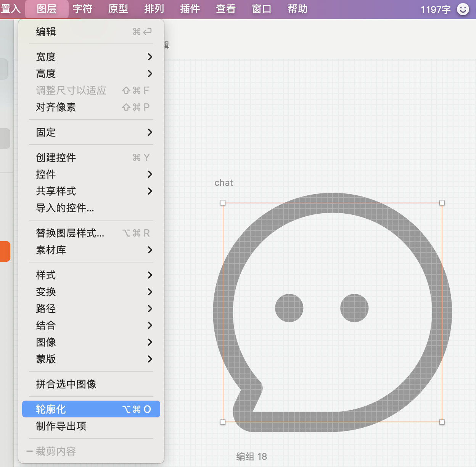The height and width of the screenshot is (467, 476).
Task: Open the 原型 menu
Action: coord(118,9)
